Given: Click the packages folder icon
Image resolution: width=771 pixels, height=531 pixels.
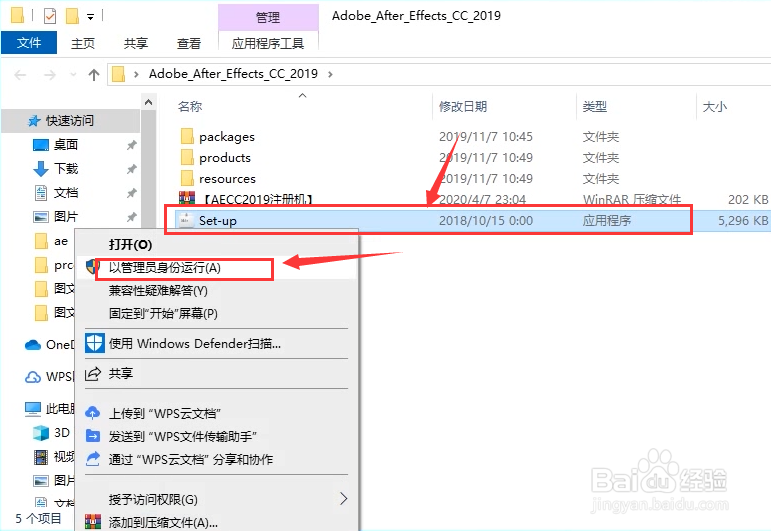Looking at the screenshot, I should (187, 136).
